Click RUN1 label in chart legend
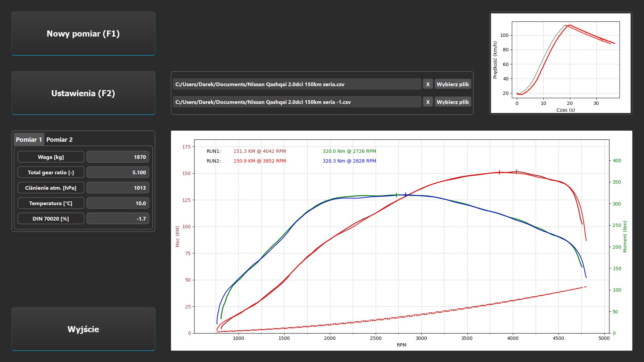This screenshot has height=362, width=644. (x=214, y=151)
